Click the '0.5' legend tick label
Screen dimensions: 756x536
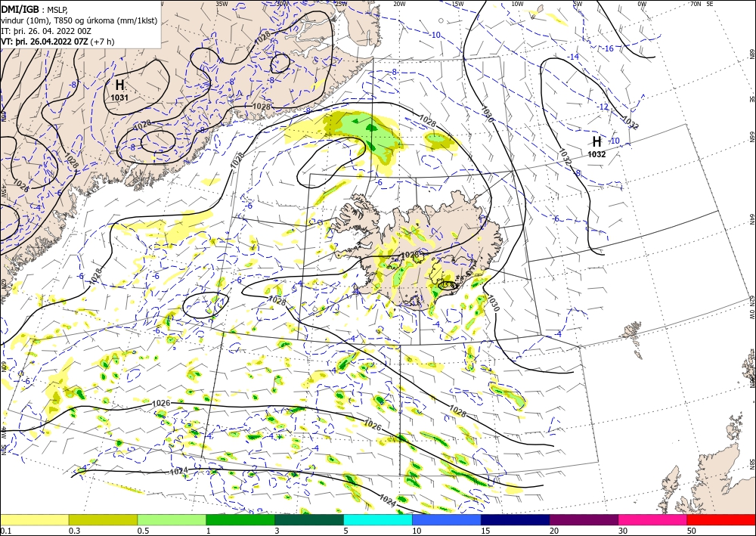pyautogui.click(x=143, y=531)
